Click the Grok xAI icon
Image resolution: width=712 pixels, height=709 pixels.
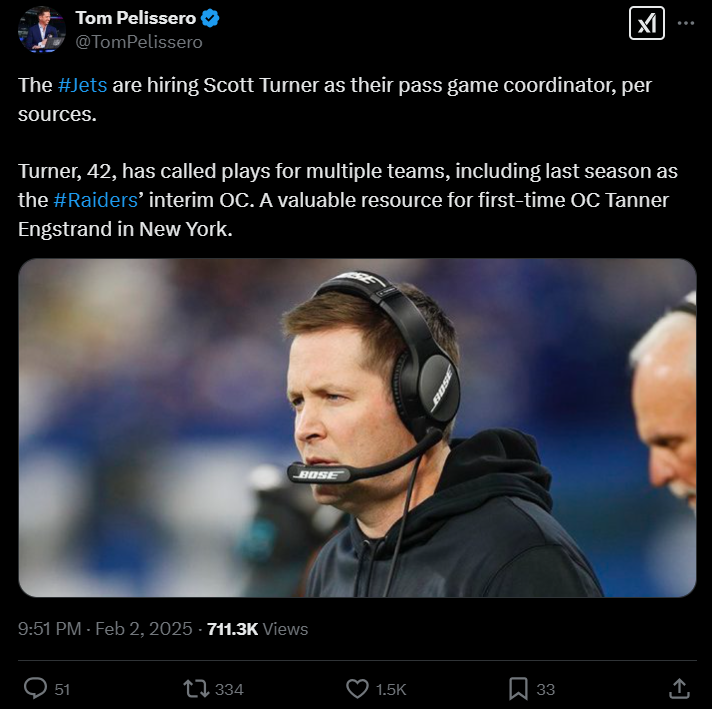point(646,23)
